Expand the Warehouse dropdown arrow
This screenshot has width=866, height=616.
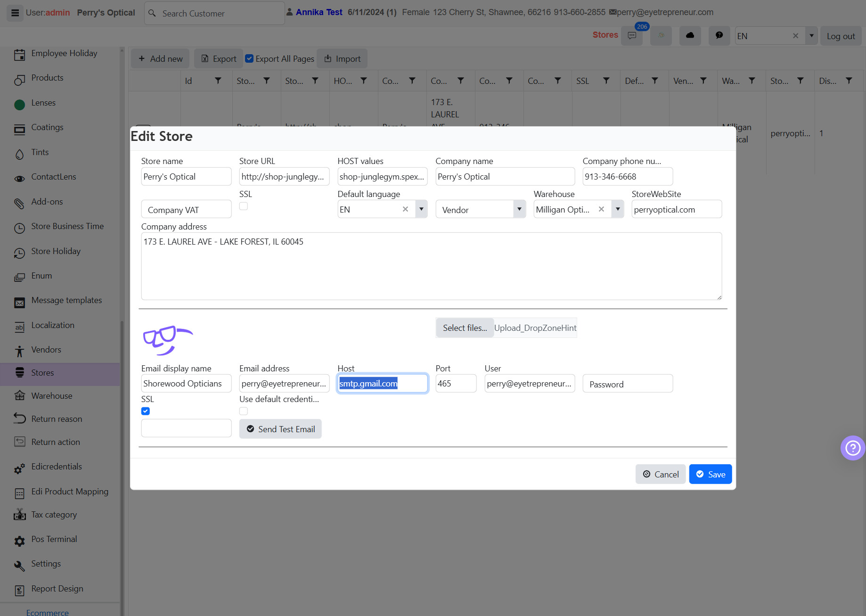coord(618,209)
